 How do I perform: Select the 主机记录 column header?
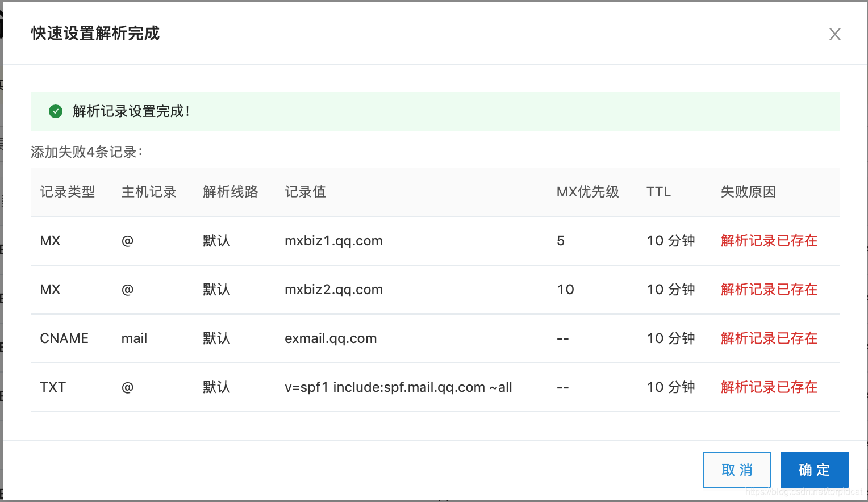coord(149,192)
